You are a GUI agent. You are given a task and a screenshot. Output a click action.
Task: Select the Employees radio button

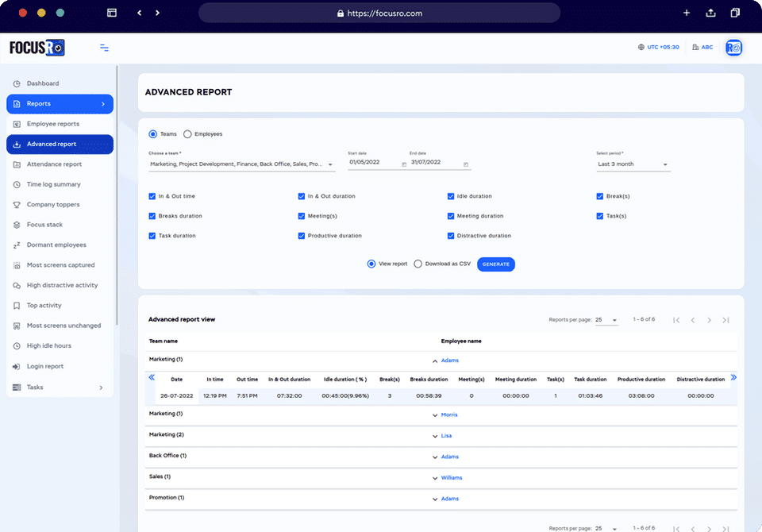pyautogui.click(x=187, y=134)
